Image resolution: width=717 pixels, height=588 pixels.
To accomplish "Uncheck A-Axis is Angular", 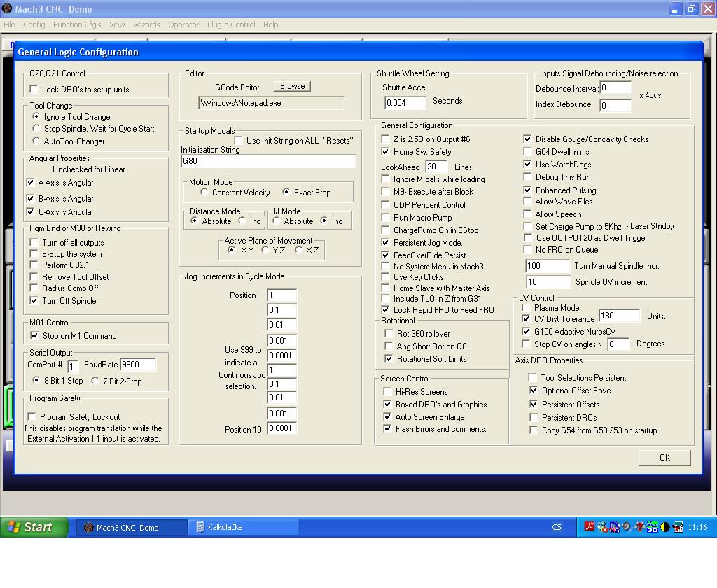I will pyautogui.click(x=30, y=183).
